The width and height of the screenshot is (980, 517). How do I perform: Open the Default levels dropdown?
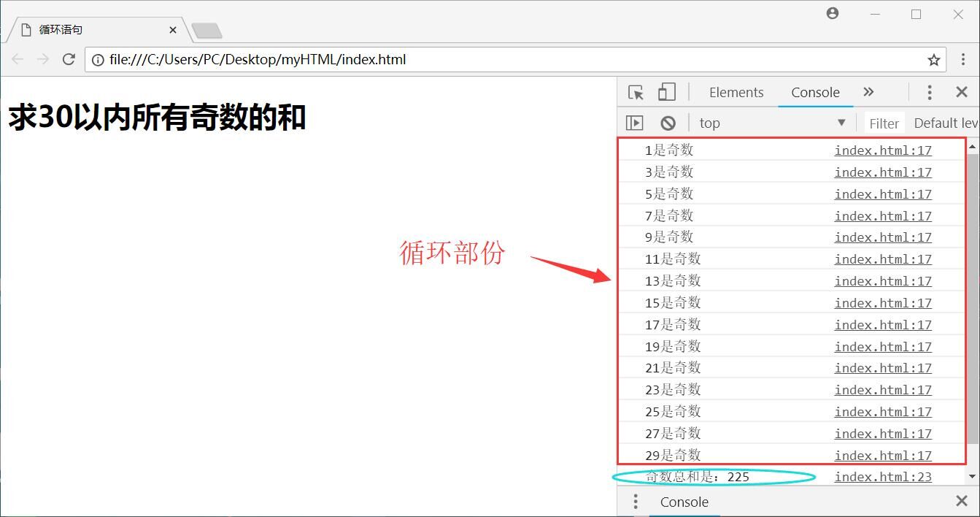point(945,123)
